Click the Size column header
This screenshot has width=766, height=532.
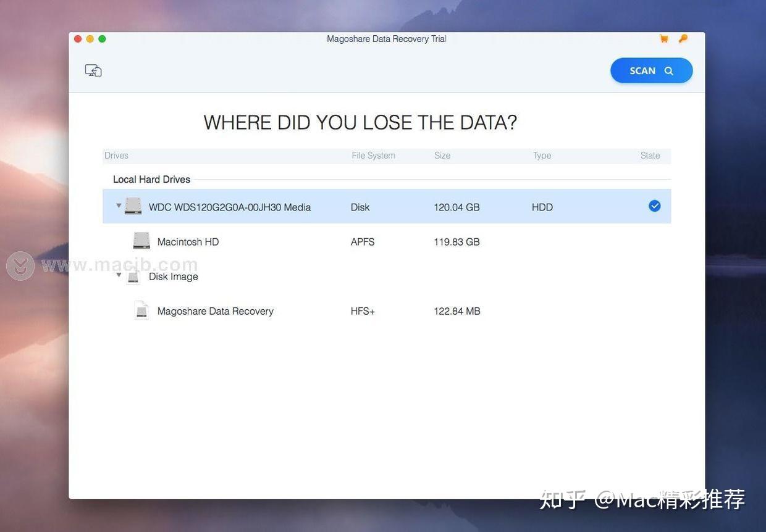(x=442, y=155)
